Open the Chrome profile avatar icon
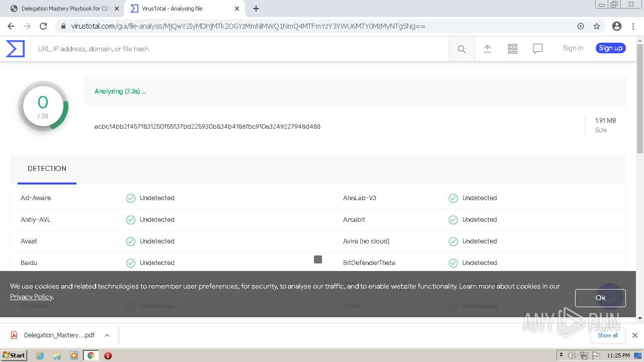The height and width of the screenshot is (362, 644). pyautogui.click(x=617, y=26)
